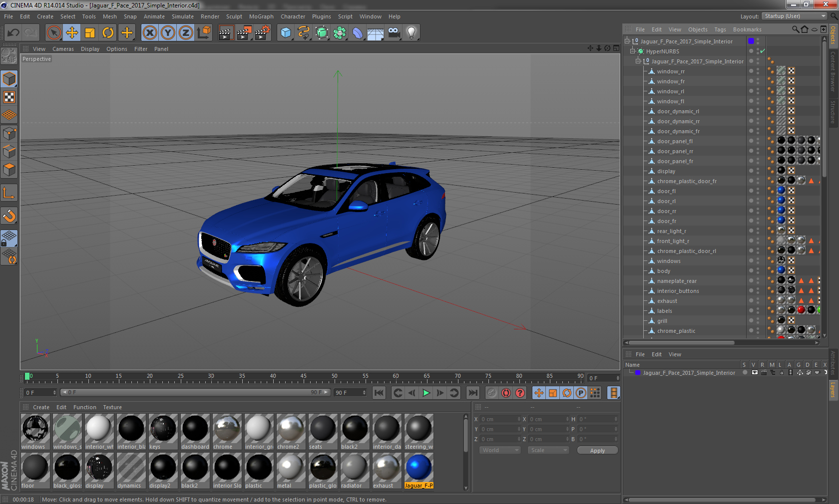Activate the Rotate tool

coord(108,33)
